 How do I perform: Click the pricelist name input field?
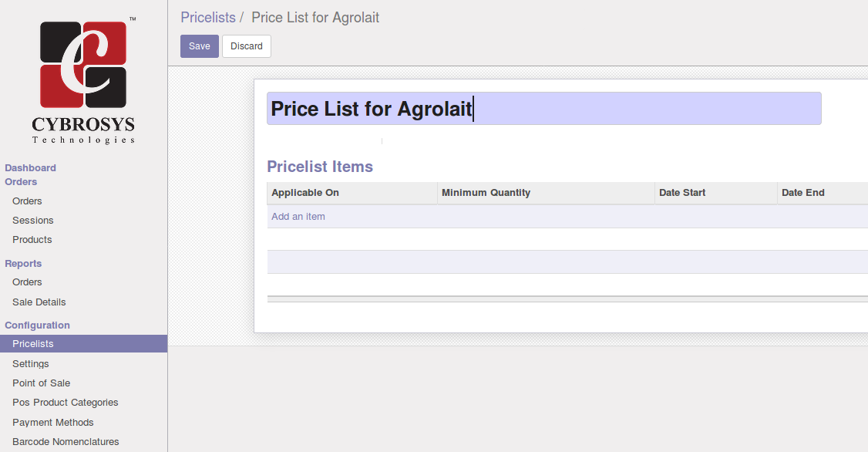(x=543, y=109)
